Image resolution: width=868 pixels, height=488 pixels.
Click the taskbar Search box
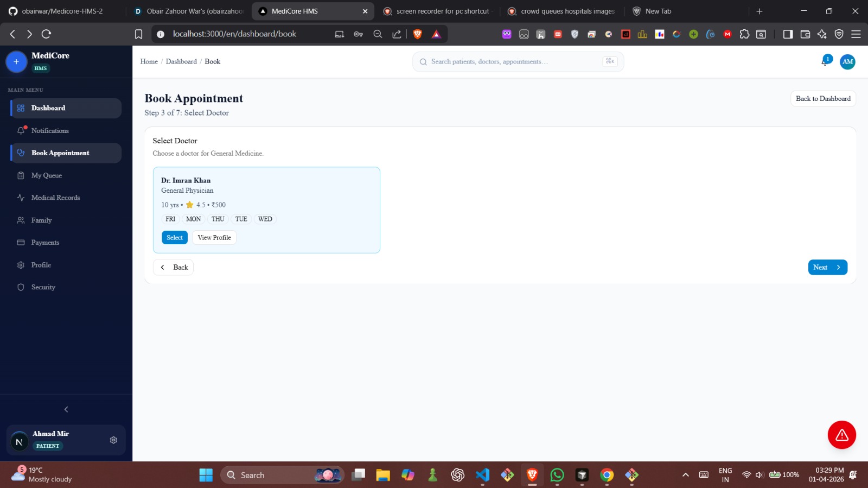tap(282, 476)
